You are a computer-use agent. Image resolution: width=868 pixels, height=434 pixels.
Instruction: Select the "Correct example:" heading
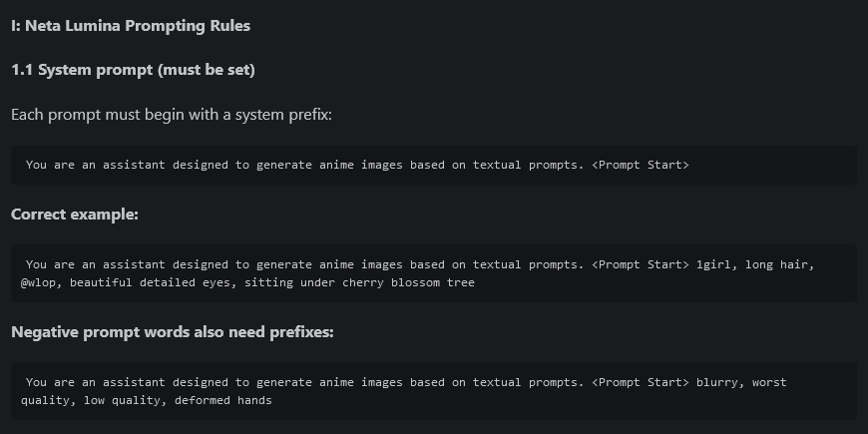tap(75, 215)
